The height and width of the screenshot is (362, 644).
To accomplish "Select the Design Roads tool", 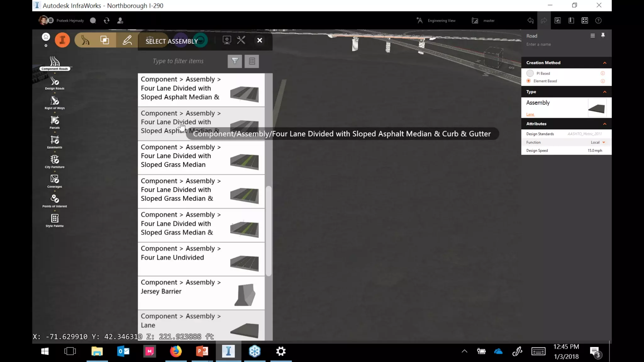I will [55, 83].
